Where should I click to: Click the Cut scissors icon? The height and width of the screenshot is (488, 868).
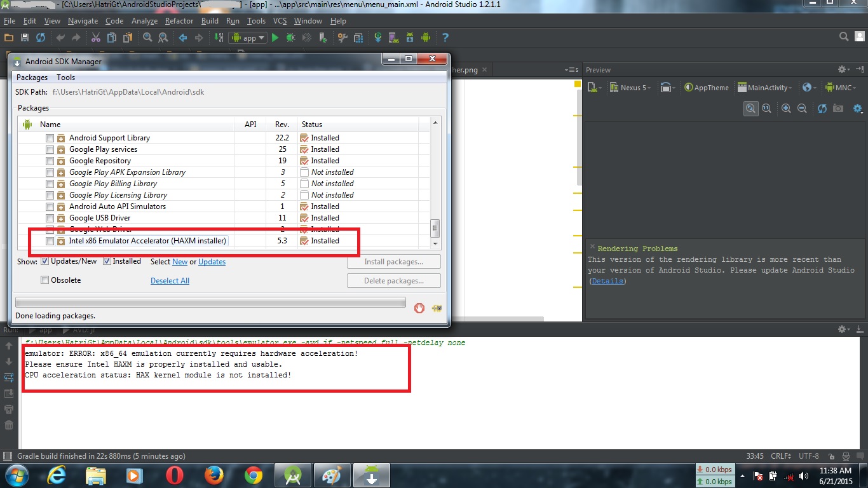pyautogui.click(x=96, y=38)
